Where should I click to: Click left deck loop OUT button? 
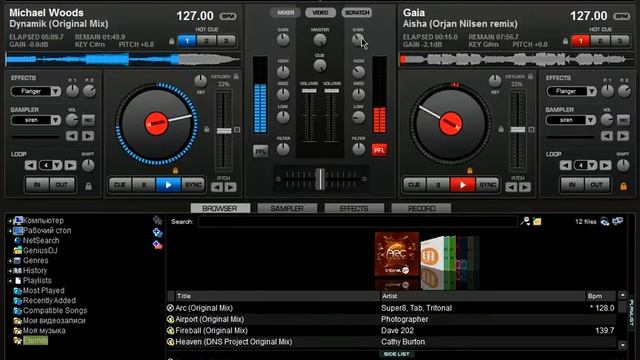coord(62,185)
